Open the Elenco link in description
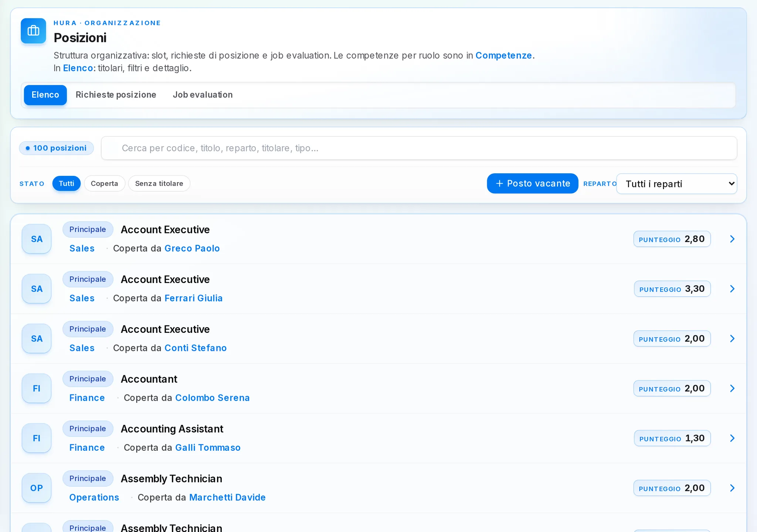This screenshot has width=757, height=532. pos(78,68)
